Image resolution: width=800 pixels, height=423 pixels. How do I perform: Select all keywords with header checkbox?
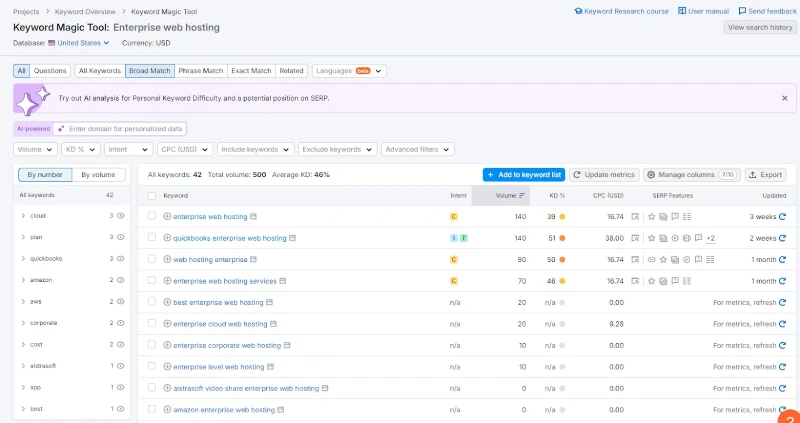coord(152,195)
